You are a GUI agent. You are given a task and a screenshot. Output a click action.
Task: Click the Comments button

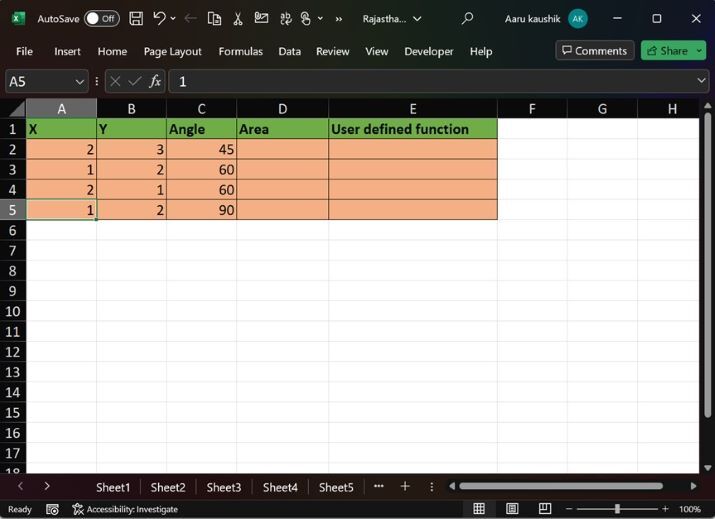(x=595, y=51)
